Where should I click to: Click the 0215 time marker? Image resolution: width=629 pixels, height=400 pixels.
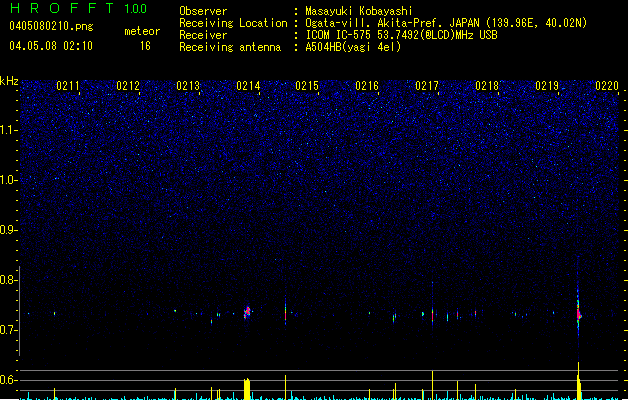(x=307, y=86)
